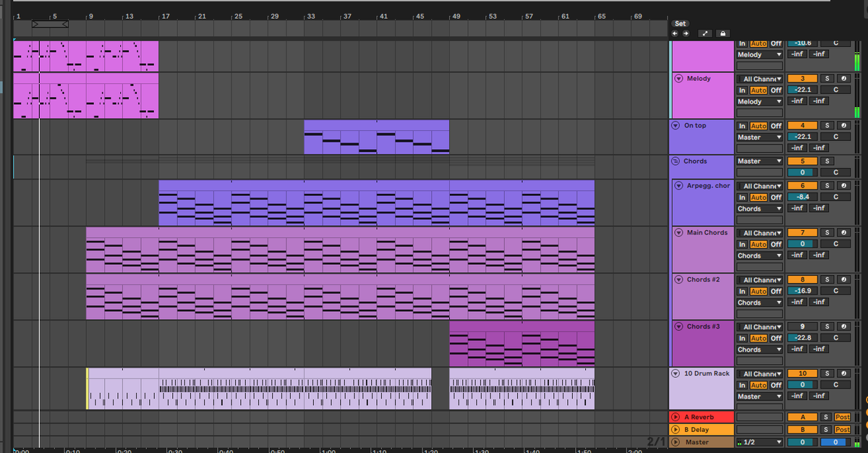Jump to the previous locator arrow
This screenshot has height=453, width=868.
(x=675, y=33)
